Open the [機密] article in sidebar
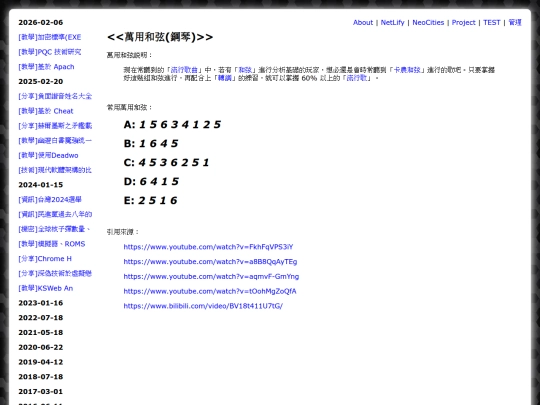 tap(54, 229)
